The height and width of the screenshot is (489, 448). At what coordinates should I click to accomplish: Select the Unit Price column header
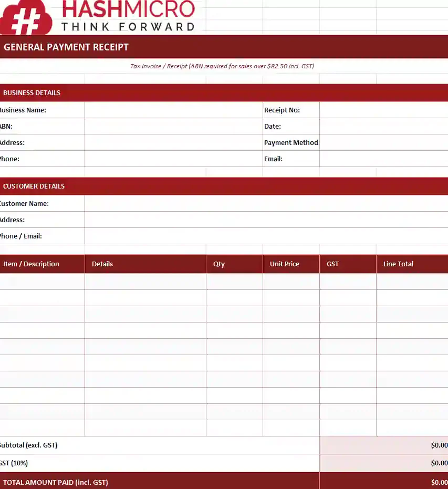(291, 264)
